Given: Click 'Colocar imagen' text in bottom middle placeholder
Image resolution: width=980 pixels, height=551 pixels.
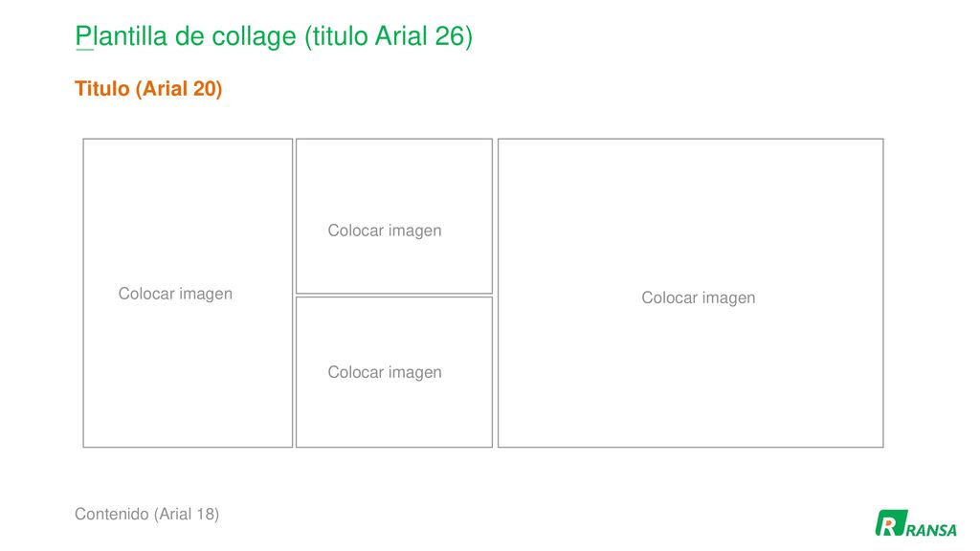Looking at the screenshot, I should click(385, 372).
